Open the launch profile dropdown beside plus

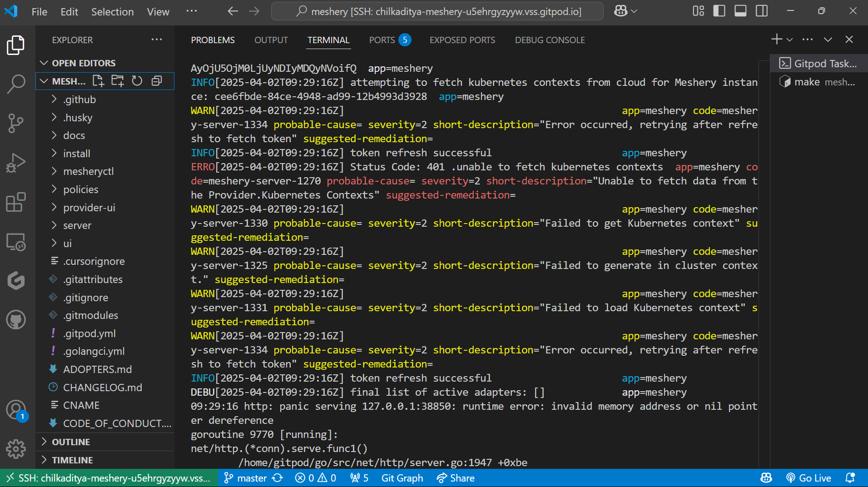790,40
